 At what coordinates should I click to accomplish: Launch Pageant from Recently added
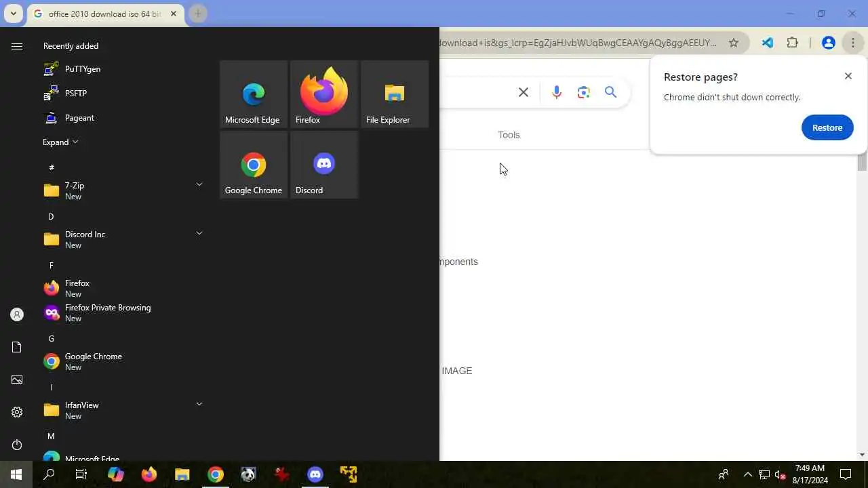pos(122,118)
